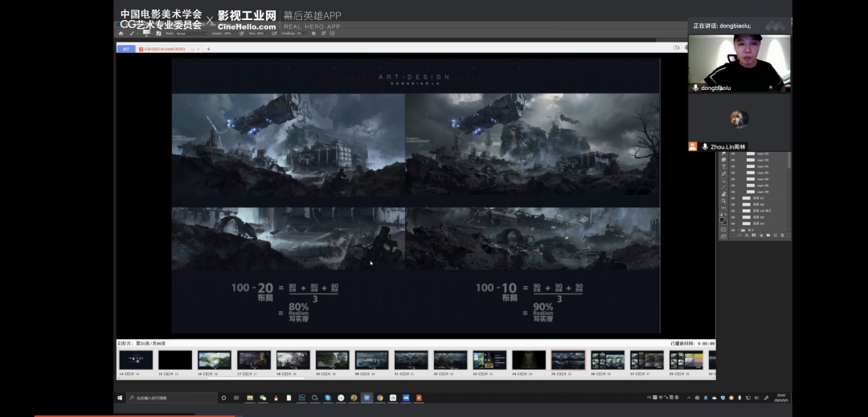Image resolution: width=868 pixels, height=417 pixels.
Task: Open the Windows Start menu
Action: (120, 398)
